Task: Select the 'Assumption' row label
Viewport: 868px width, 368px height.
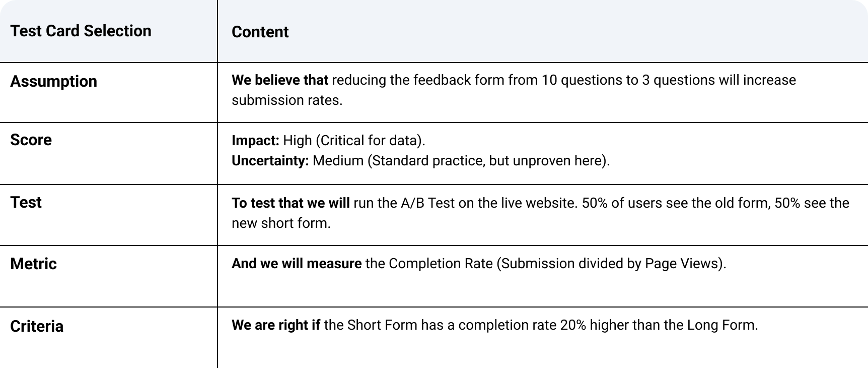Action: point(53,82)
